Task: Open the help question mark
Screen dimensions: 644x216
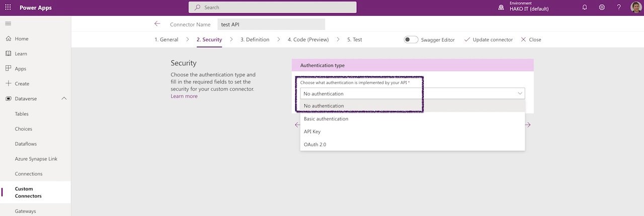Action: click(619, 8)
